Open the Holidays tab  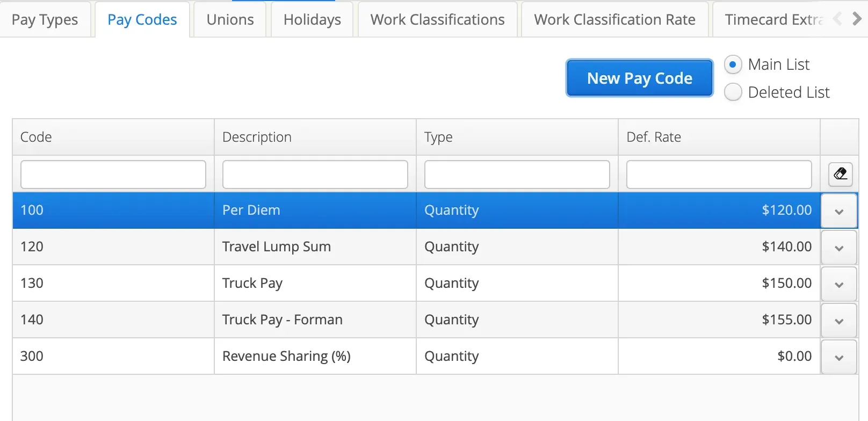click(312, 20)
